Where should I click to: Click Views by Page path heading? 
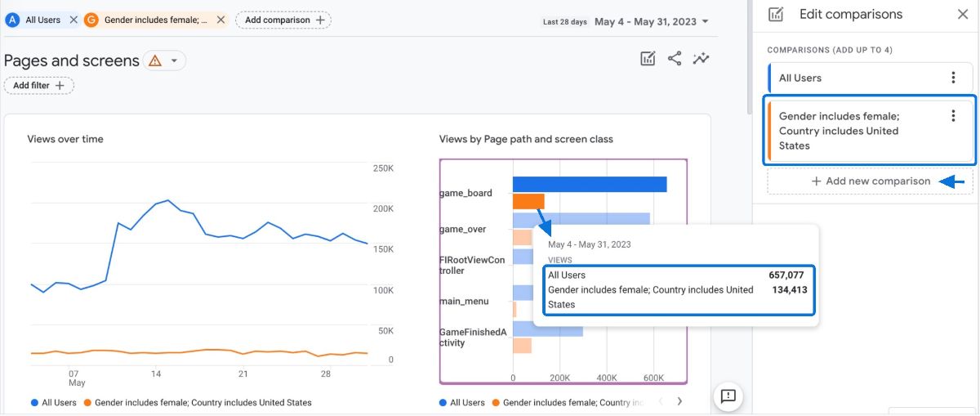pos(526,139)
